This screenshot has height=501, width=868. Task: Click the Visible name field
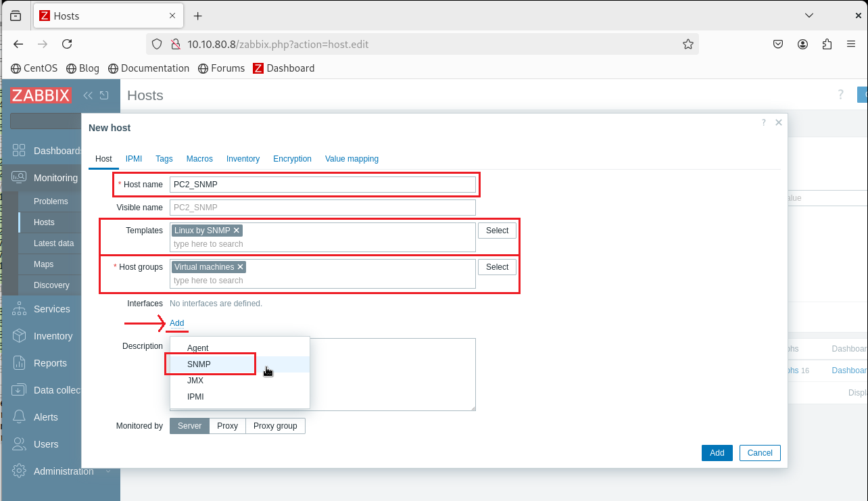[x=322, y=208]
